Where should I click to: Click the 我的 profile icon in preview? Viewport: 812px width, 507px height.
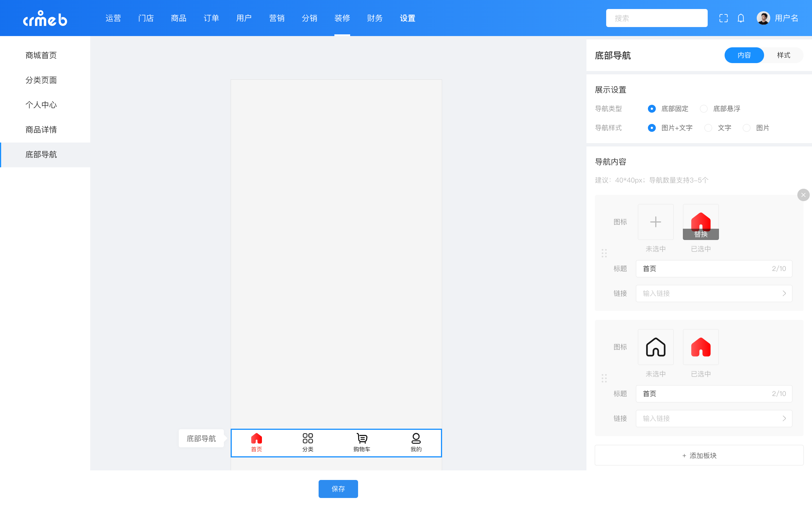point(416,438)
